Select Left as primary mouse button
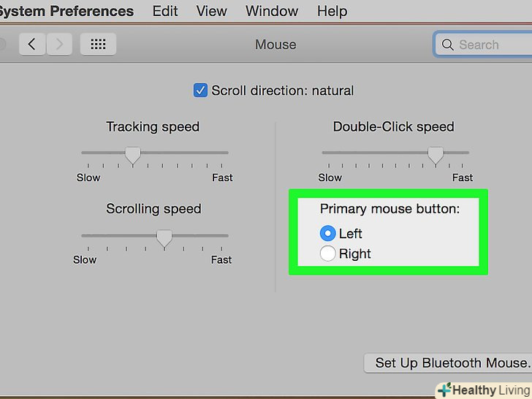 click(x=328, y=234)
